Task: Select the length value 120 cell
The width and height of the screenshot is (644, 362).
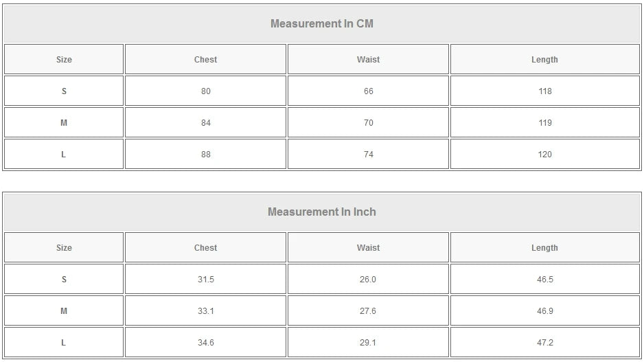Action: [544, 155]
